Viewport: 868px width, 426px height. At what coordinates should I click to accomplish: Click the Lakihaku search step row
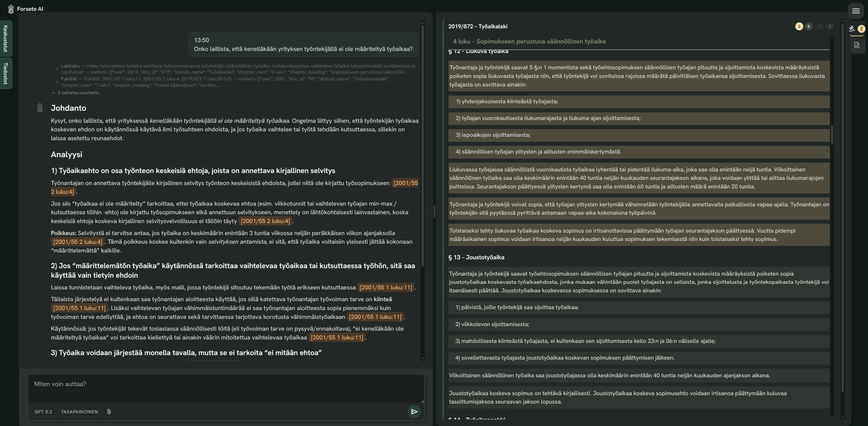pyautogui.click(x=236, y=69)
